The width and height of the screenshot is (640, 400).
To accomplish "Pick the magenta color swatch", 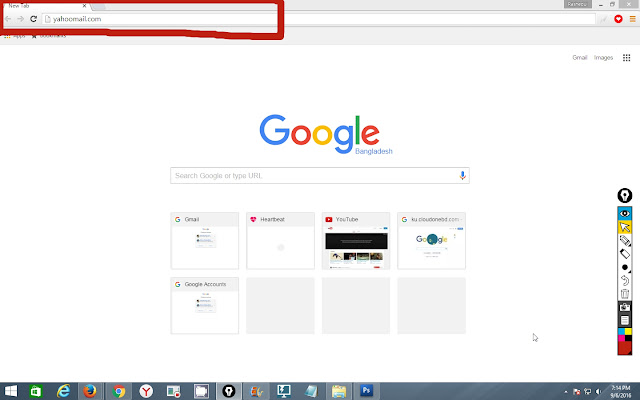I will 621,338.
